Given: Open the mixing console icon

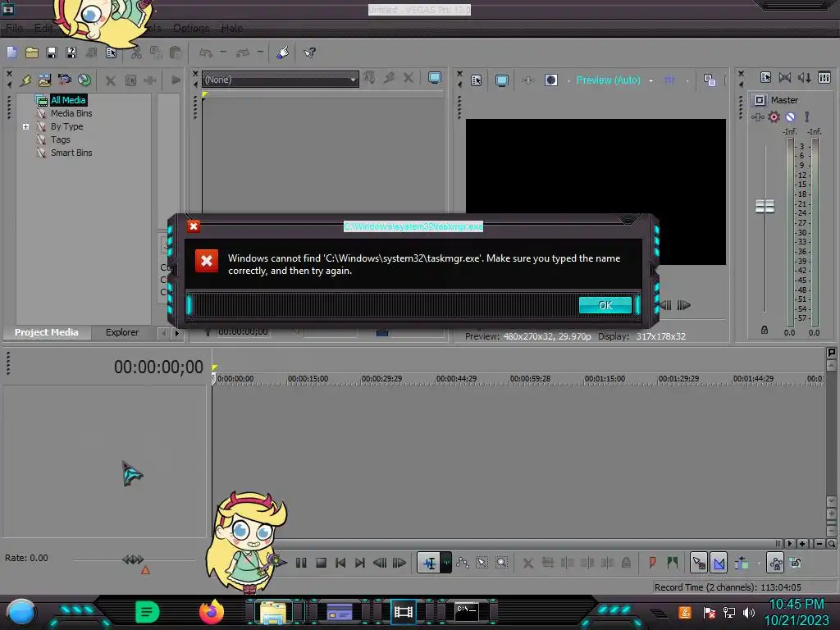Looking at the screenshot, I should click(x=824, y=78).
